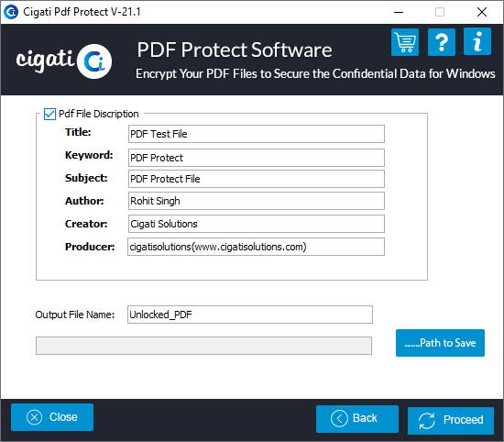The width and height of the screenshot is (504, 442).
Task: Click the Path to Save button
Action: tap(440, 343)
